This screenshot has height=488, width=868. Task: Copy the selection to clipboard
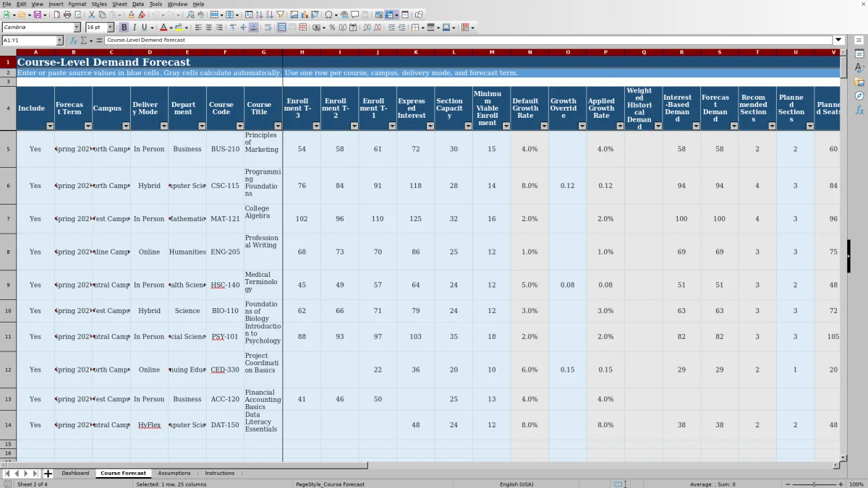point(102,14)
